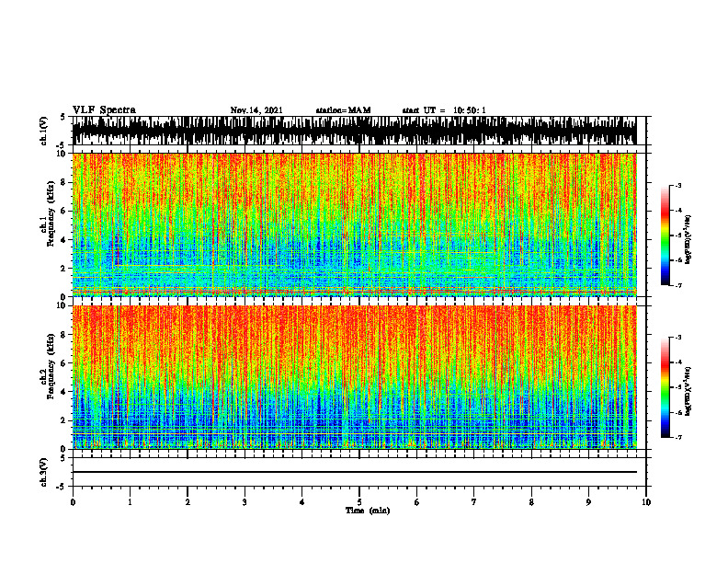Screen dimensions: 728x563
Task: Click the ch.2 frequency axis "2" tick label
Action: [63, 420]
